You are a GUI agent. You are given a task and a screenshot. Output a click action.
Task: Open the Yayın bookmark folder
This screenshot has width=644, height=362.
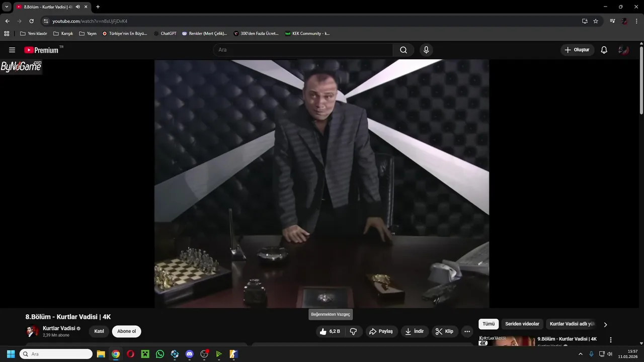click(88, 34)
